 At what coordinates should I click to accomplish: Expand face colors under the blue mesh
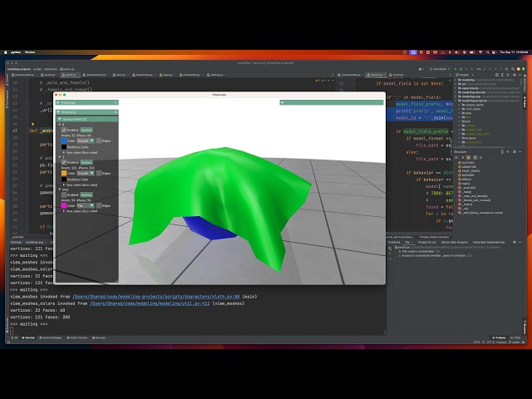pos(64,153)
